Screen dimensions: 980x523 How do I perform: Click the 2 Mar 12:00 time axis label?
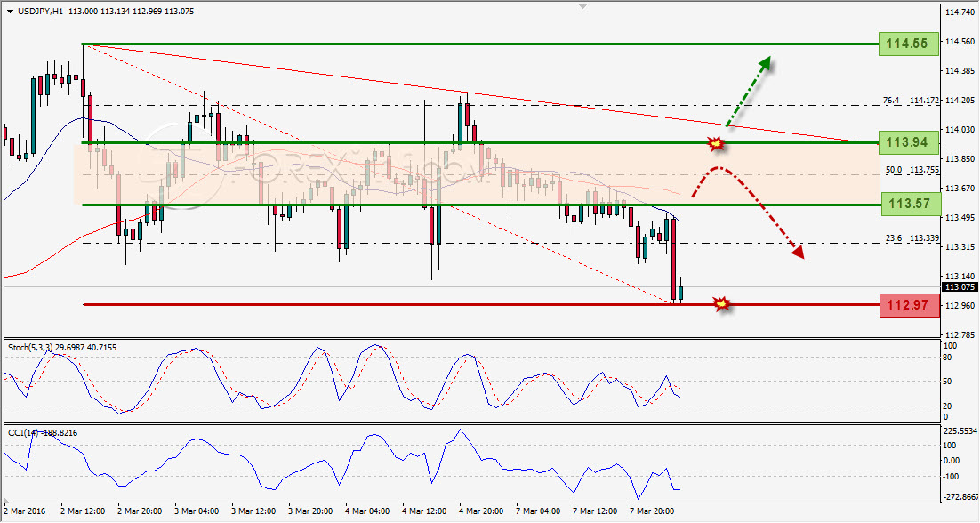click(x=84, y=511)
